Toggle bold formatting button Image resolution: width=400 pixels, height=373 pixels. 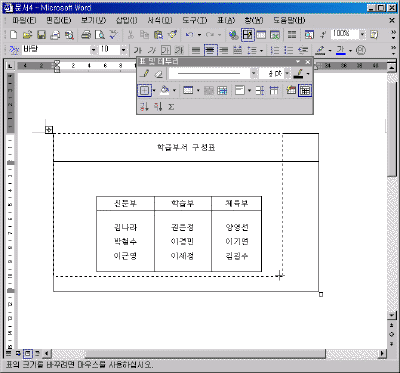[x=138, y=50]
